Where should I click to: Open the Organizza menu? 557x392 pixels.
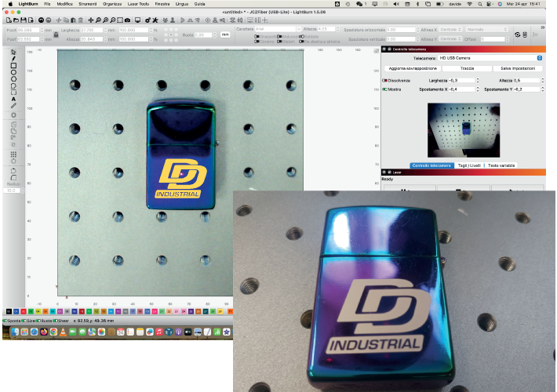click(112, 4)
